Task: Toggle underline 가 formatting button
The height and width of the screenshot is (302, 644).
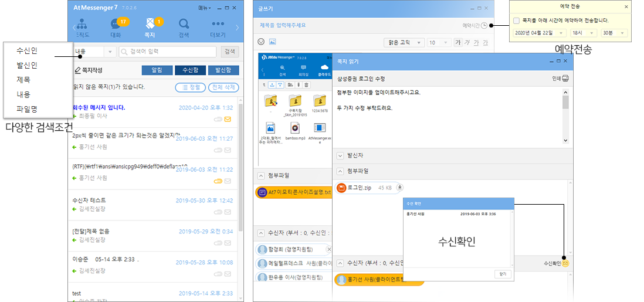Action: click(x=476, y=42)
